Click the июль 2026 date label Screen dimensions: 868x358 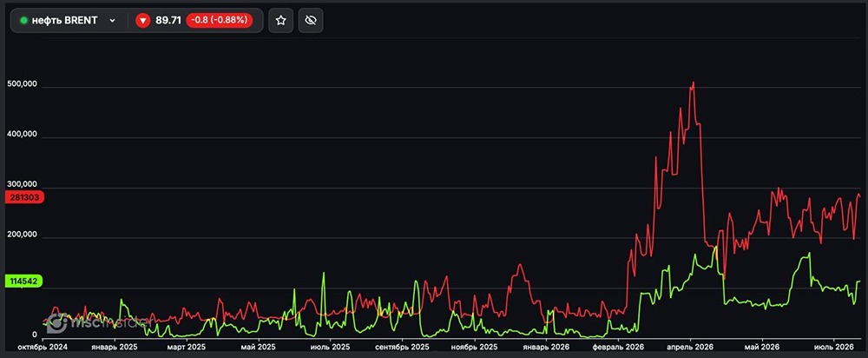point(834,348)
